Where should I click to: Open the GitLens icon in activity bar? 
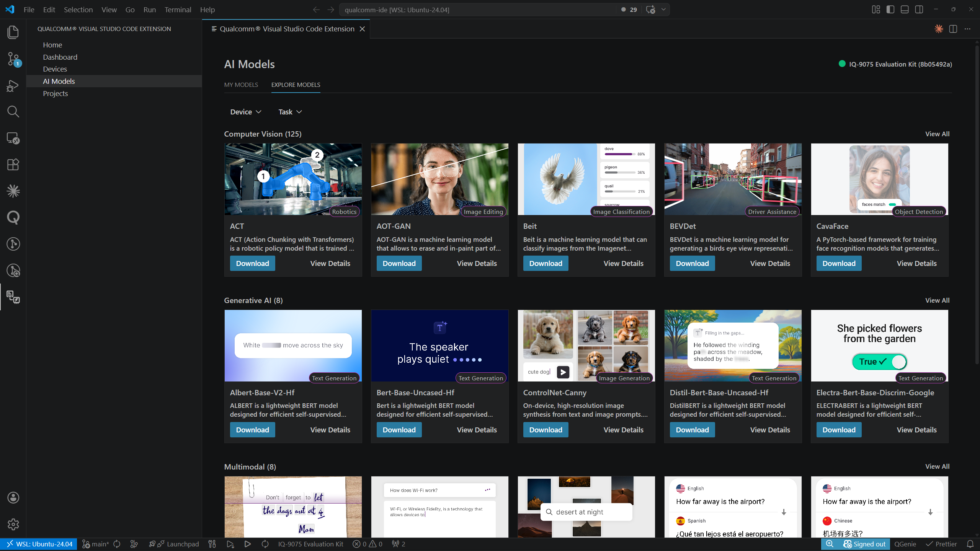pyautogui.click(x=13, y=244)
